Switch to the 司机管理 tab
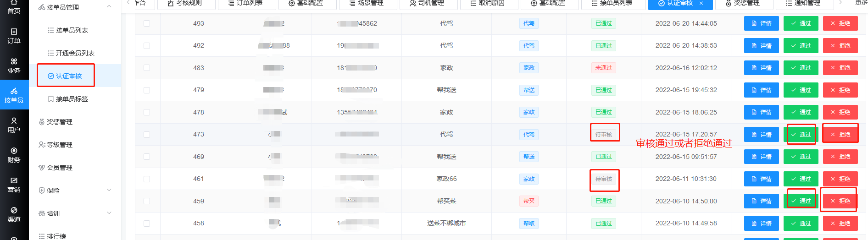Screen dimensions: 868x240 point(428,4)
